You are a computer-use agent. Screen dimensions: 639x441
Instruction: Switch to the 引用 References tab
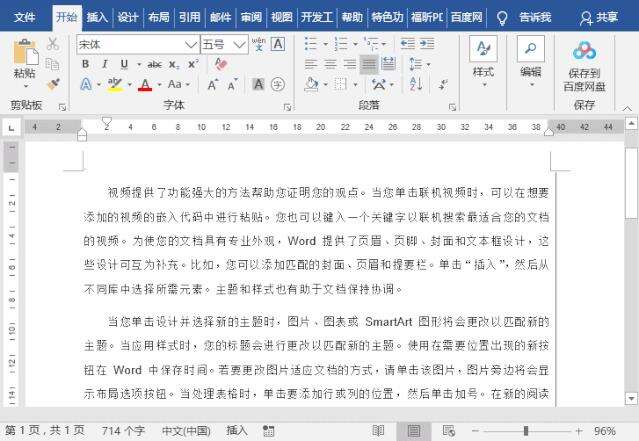click(x=189, y=17)
